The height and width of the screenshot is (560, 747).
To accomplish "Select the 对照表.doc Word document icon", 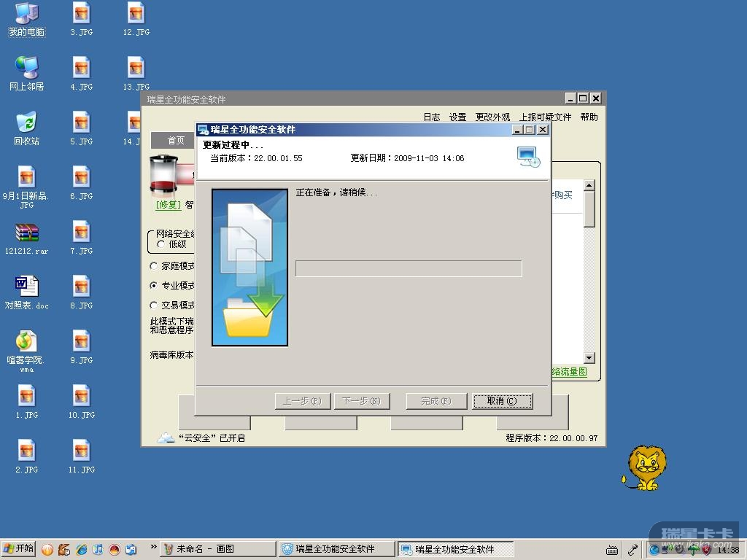I will 27,293.
